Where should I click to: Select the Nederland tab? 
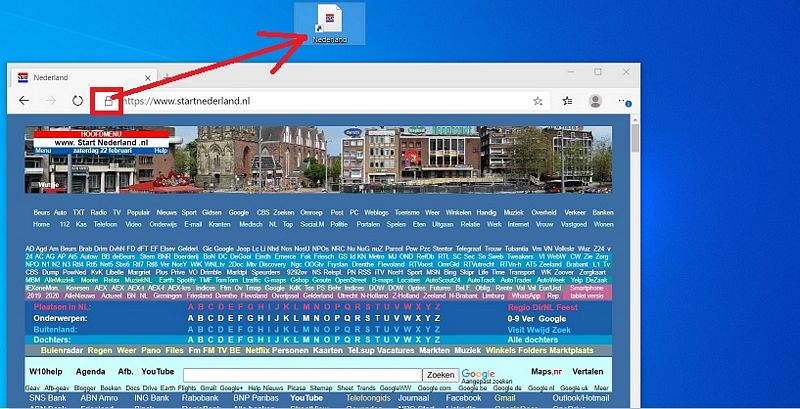coord(84,78)
